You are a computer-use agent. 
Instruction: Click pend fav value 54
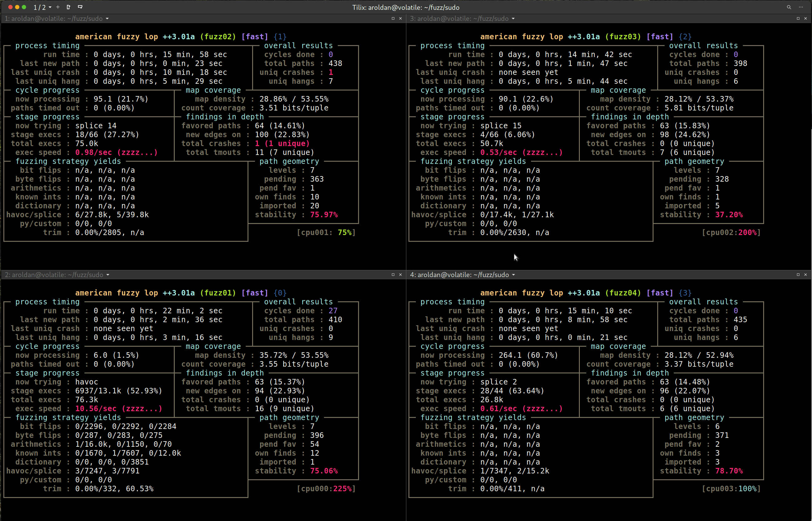coord(314,444)
